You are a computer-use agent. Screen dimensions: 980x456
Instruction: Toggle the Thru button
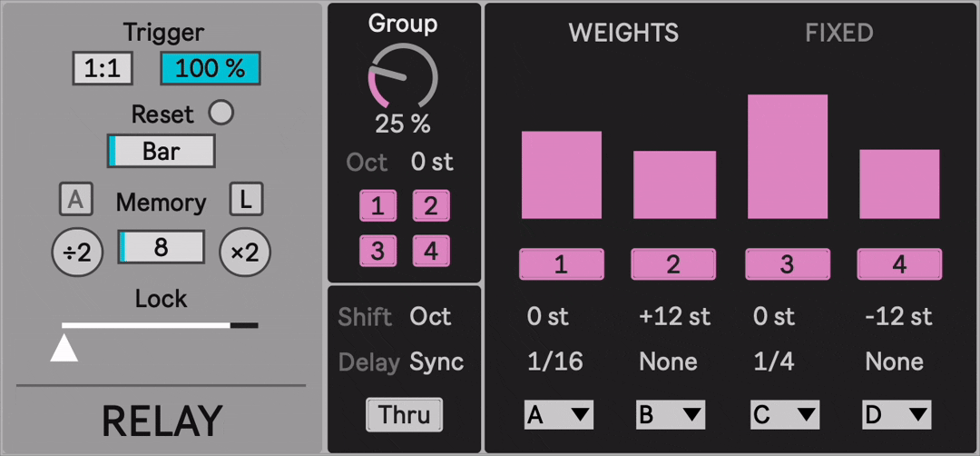click(404, 415)
